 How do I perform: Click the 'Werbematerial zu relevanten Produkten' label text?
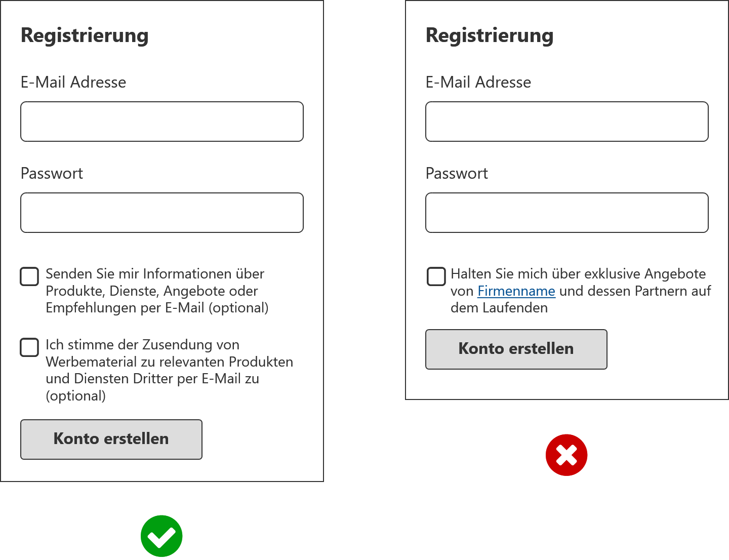pyautogui.click(x=169, y=362)
